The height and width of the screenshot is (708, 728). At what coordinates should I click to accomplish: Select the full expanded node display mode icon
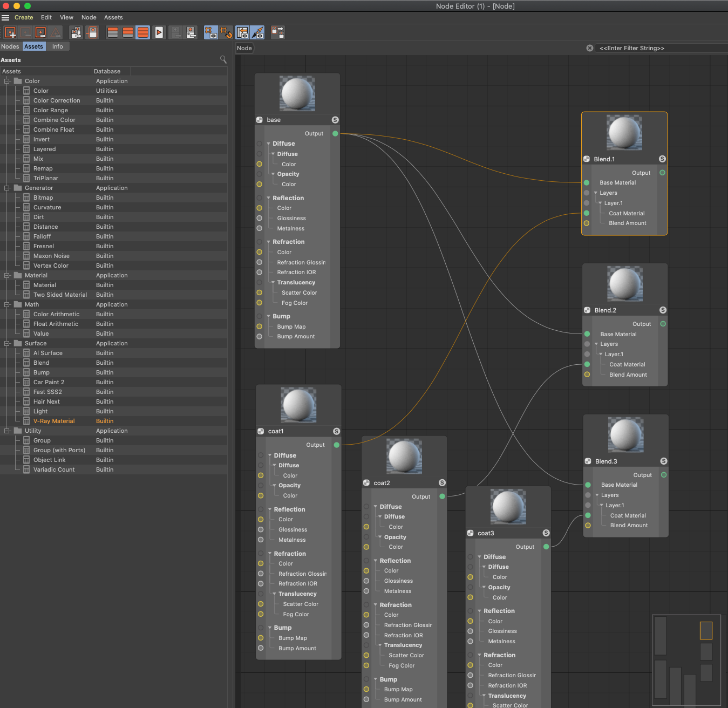(x=143, y=32)
